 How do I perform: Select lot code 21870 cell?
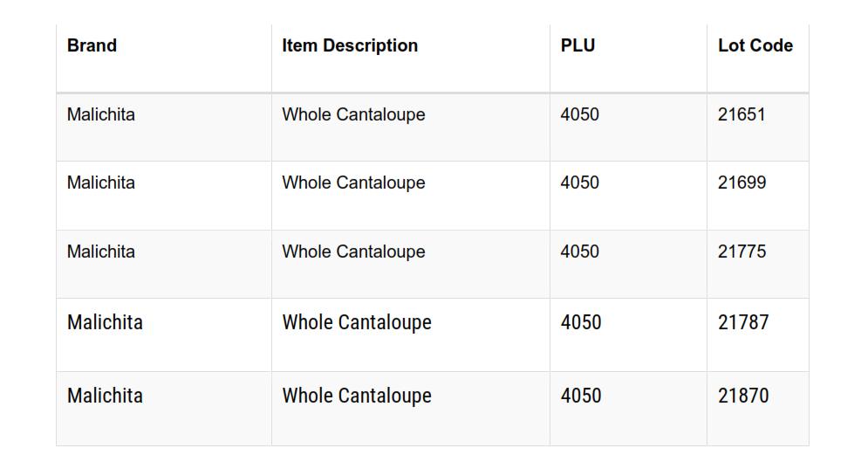coord(743,396)
